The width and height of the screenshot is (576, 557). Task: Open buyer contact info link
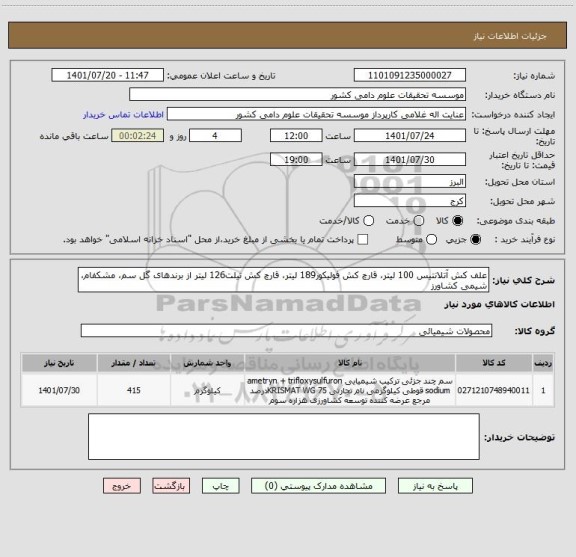123,115
